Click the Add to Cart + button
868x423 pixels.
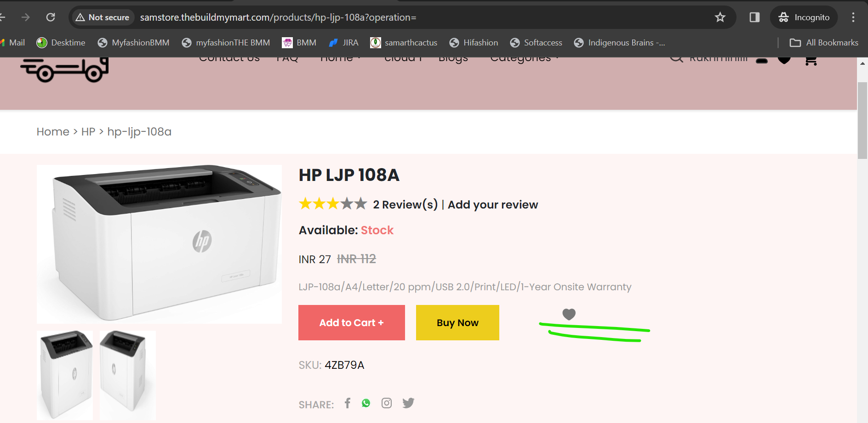pos(352,322)
